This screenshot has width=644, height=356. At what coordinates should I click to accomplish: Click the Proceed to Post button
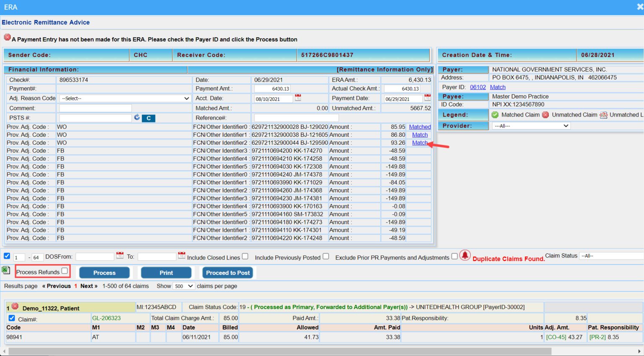pos(228,273)
